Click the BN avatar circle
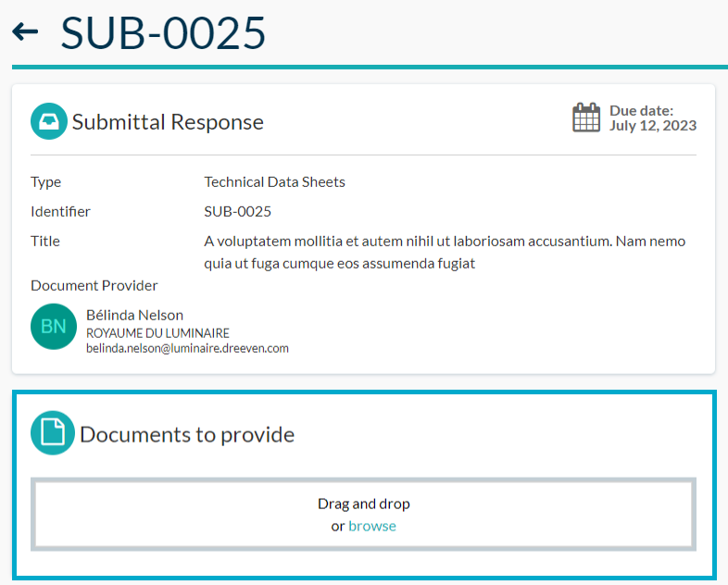 pos(54,326)
